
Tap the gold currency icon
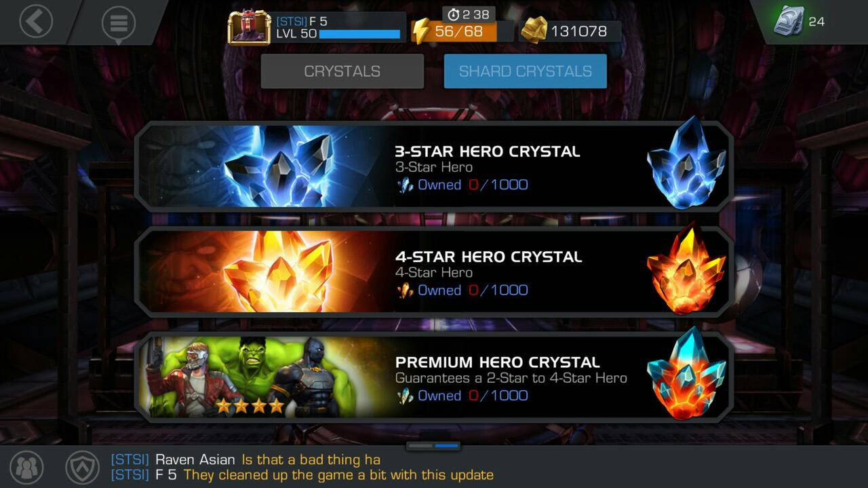(x=534, y=31)
